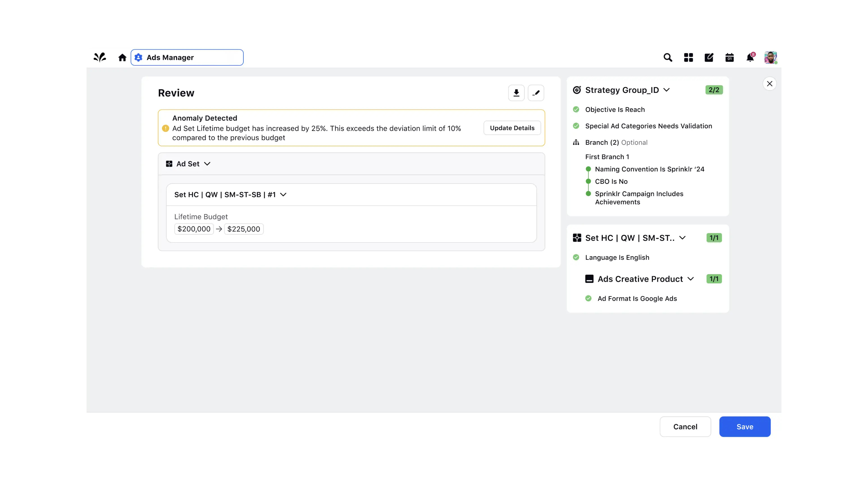The width and height of the screenshot is (868, 486).
Task: Click the compose edit icon in header
Action: click(x=709, y=58)
